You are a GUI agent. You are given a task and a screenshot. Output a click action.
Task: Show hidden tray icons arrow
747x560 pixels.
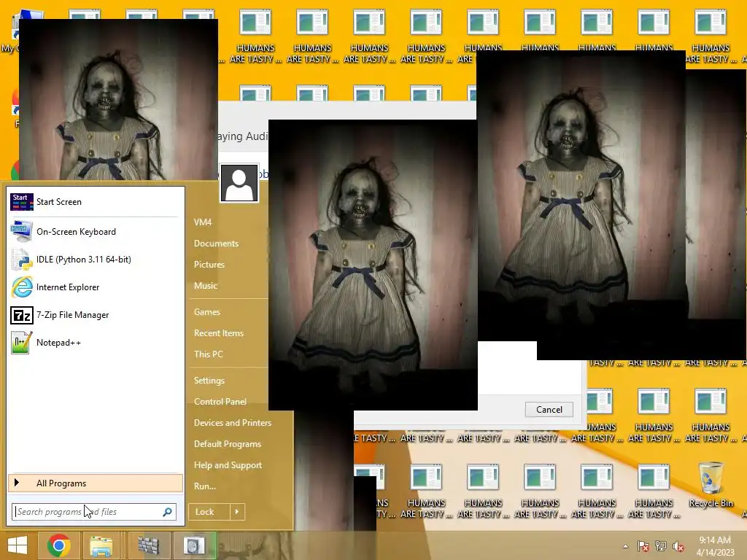click(625, 546)
